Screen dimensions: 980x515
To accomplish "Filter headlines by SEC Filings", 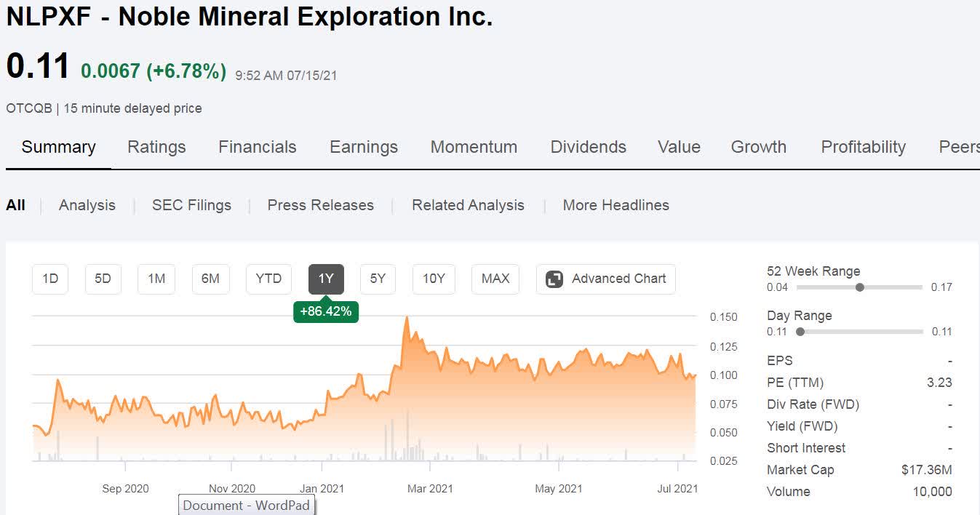I will [x=191, y=205].
